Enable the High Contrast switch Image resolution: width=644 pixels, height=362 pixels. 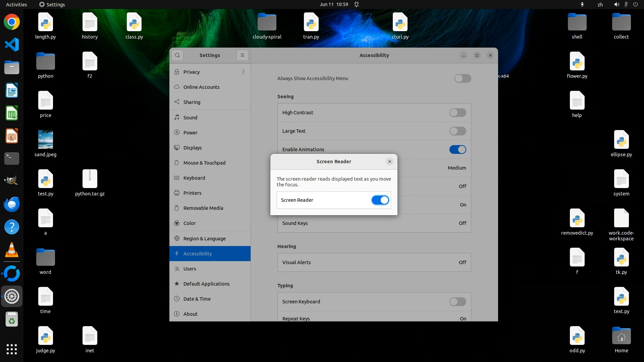[458, 113]
